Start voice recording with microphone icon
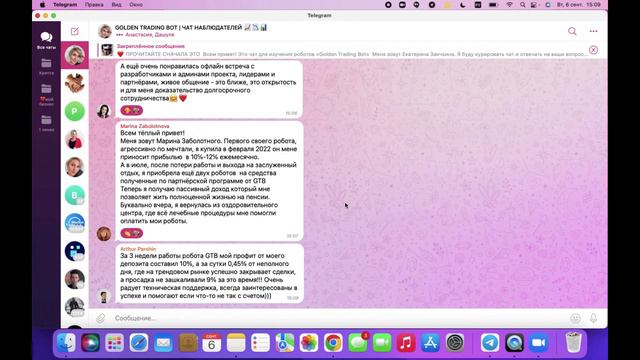The image size is (640, 360). 593,318
